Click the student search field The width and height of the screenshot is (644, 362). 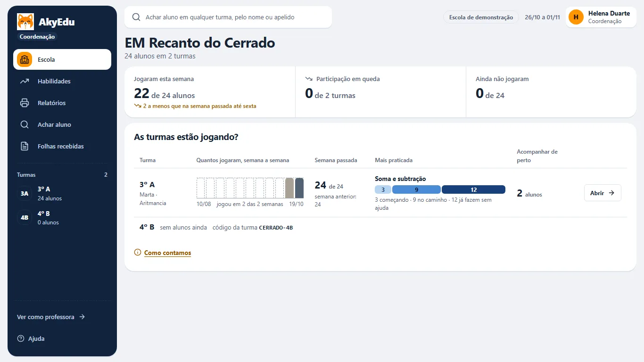pos(228,17)
